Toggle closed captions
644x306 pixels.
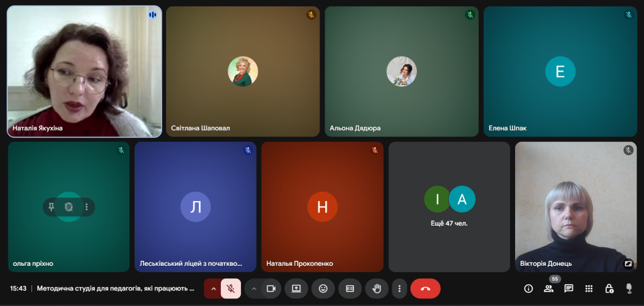(x=350, y=288)
